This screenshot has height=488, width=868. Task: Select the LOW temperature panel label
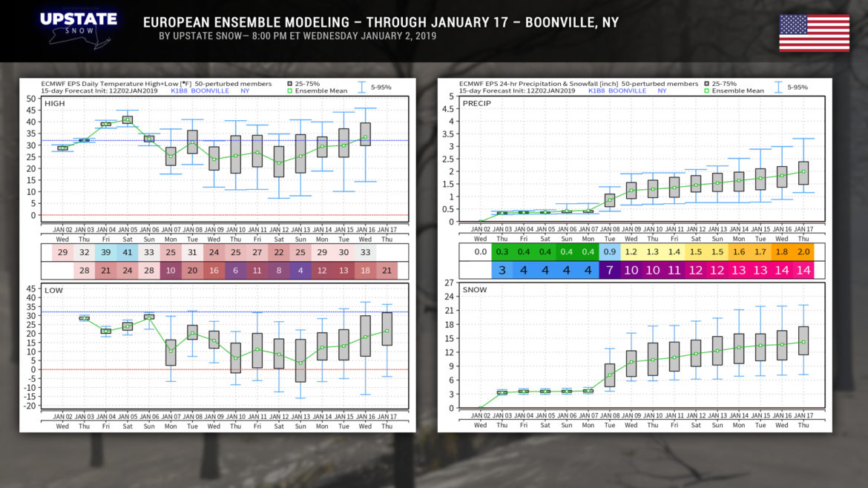tap(52, 289)
